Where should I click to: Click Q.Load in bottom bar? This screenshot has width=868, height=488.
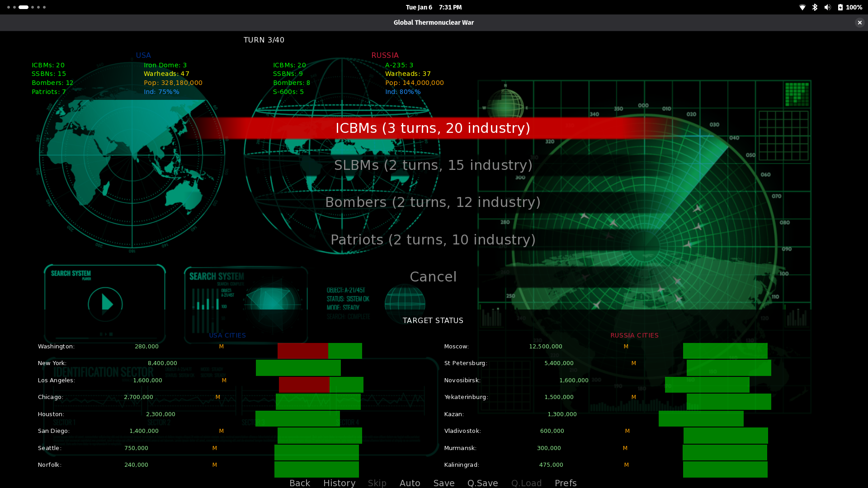(526, 483)
